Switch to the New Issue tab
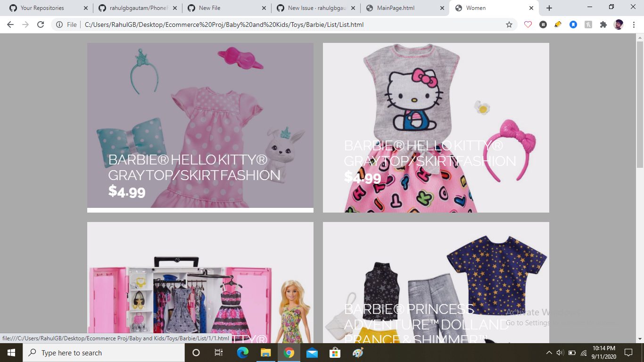 pyautogui.click(x=315, y=8)
